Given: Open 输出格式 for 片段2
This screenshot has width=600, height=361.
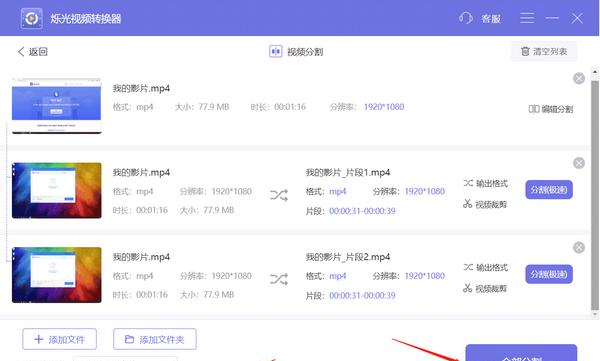Looking at the screenshot, I should pyautogui.click(x=486, y=267).
